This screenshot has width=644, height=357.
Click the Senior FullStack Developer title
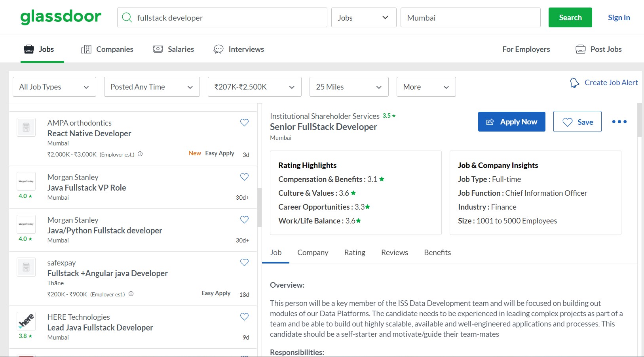(x=323, y=127)
